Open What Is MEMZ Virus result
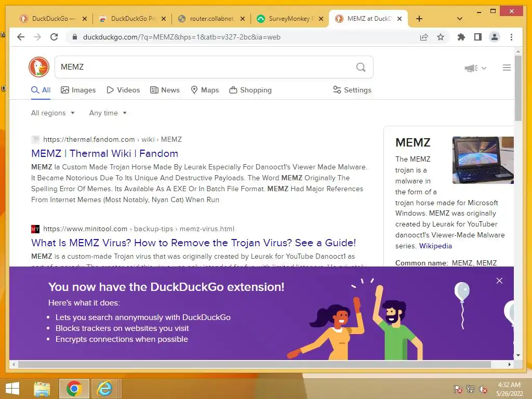Screen dimensions: 532x399 pyautogui.click(x=193, y=243)
